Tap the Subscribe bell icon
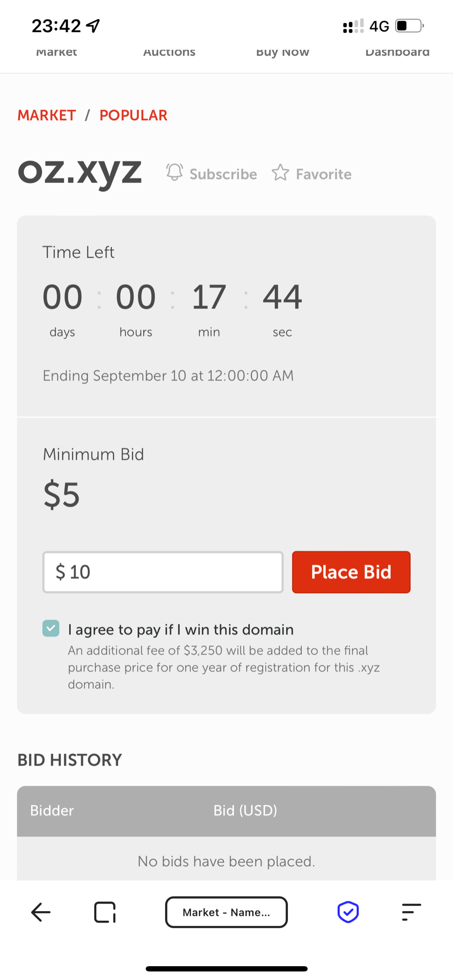The height and width of the screenshot is (980, 453). tap(175, 172)
